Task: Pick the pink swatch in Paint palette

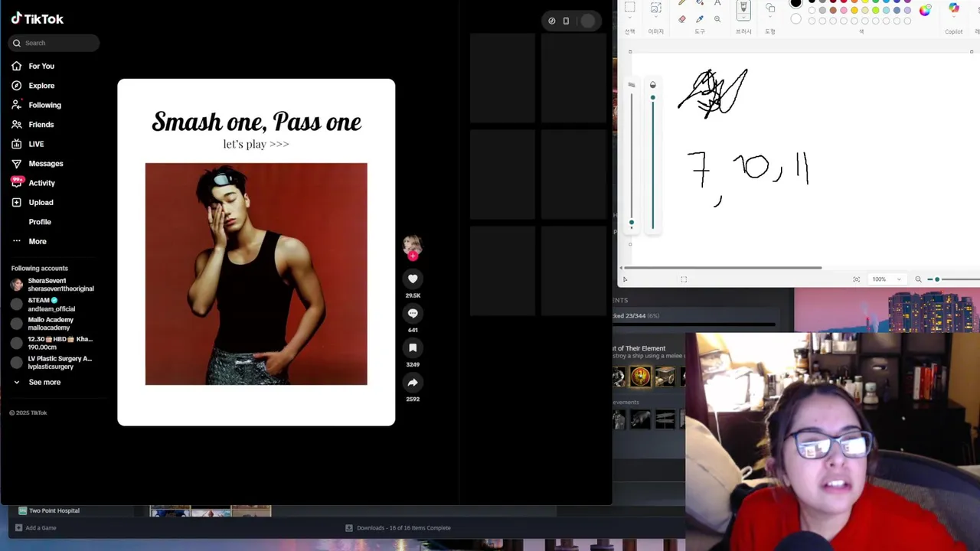Action: coord(844,11)
